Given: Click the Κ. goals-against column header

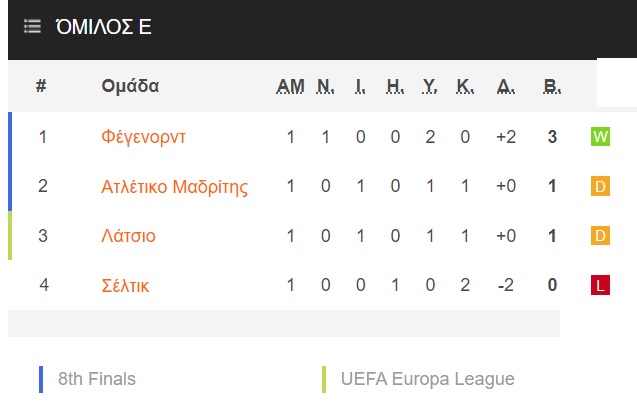Looking at the screenshot, I should 465,86.
